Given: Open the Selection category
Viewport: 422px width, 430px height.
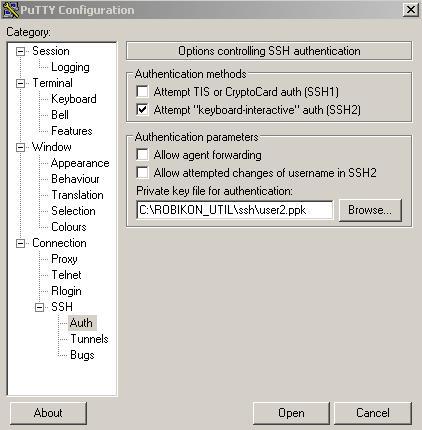Looking at the screenshot, I should pyautogui.click(x=73, y=211).
